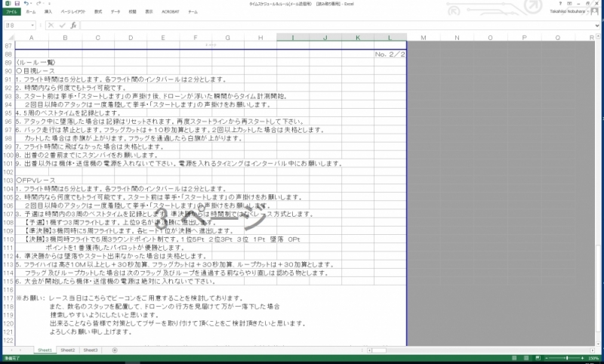Expand the formula bar chevron
The width and height of the screenshot is (604, 364).
(598, 25)
